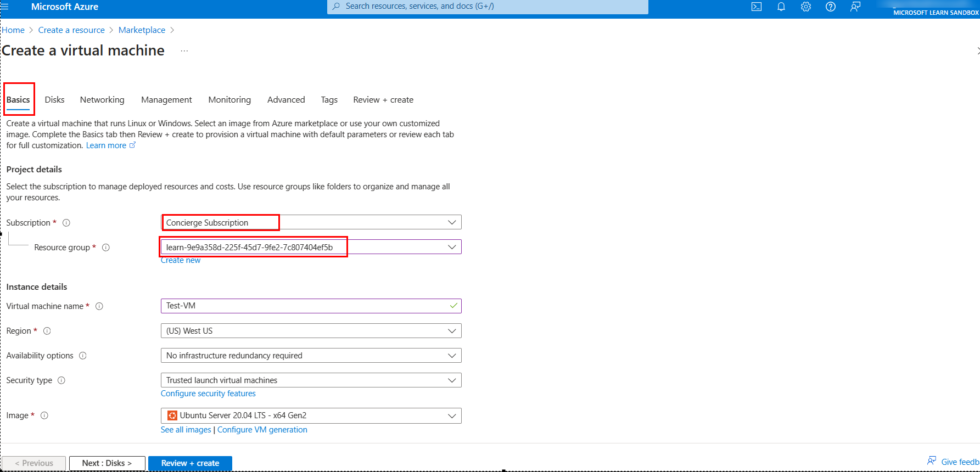Click the Home breadcrumb link
Image resolution: width=980 pixels, height=472 pixels.
13,30
